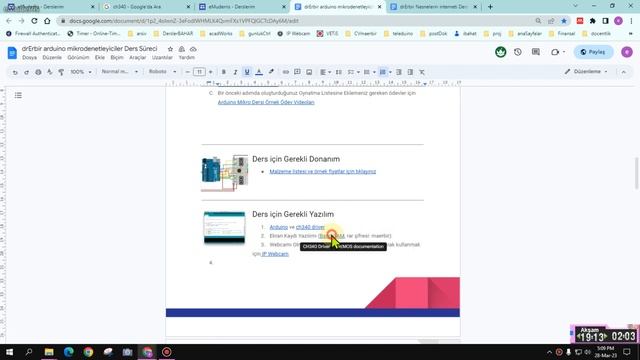Run the spelling and grammar check
The width and height of the screenshot is (640, 360).
coord(49,72)
